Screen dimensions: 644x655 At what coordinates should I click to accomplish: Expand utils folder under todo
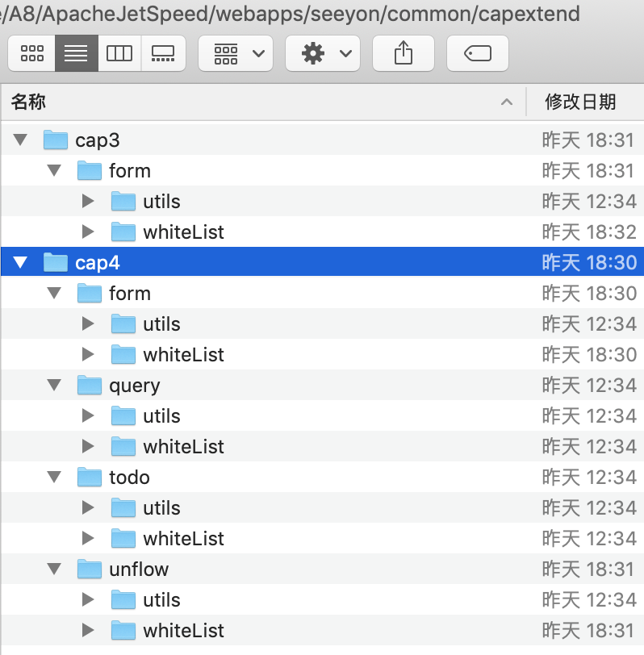click(x=88, y=508)
